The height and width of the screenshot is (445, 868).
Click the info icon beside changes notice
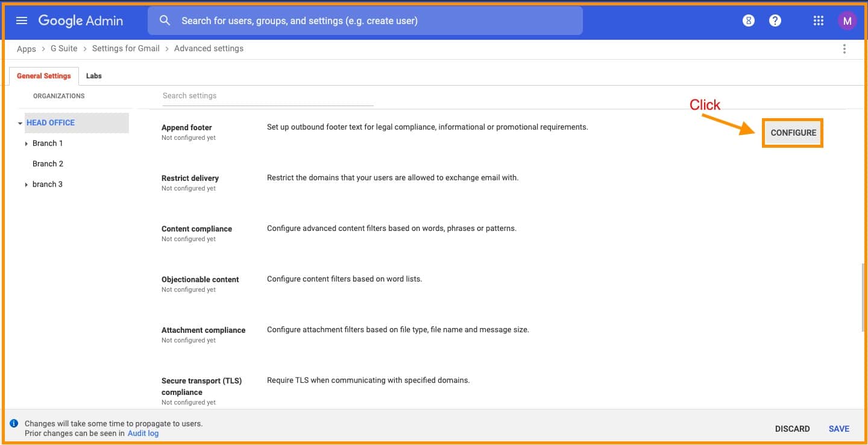(x=14, y=424)
